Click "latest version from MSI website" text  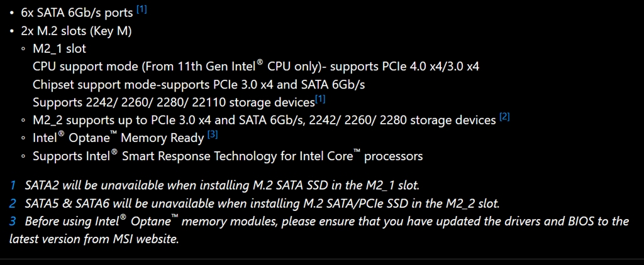[x=94, y=239]
